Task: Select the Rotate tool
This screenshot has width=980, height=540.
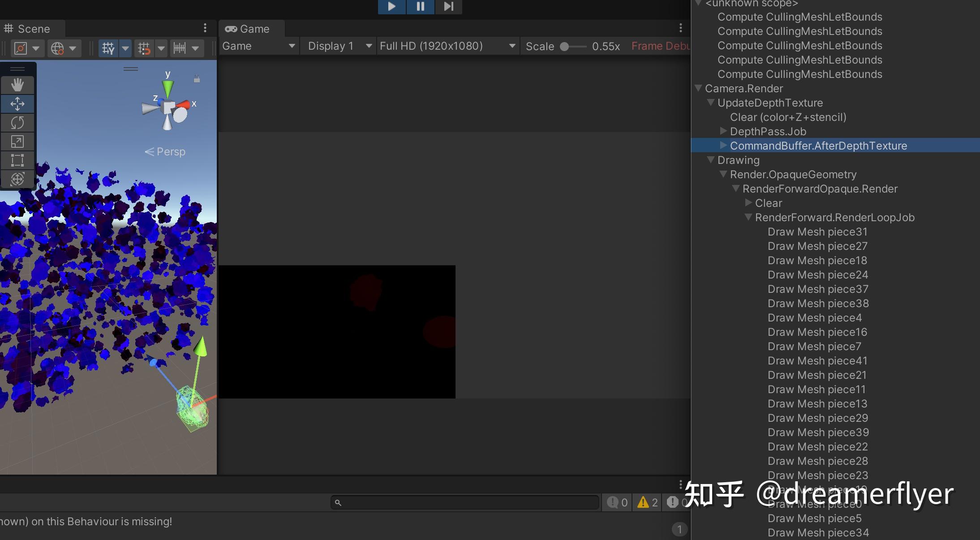Action: tap(18, 122)
